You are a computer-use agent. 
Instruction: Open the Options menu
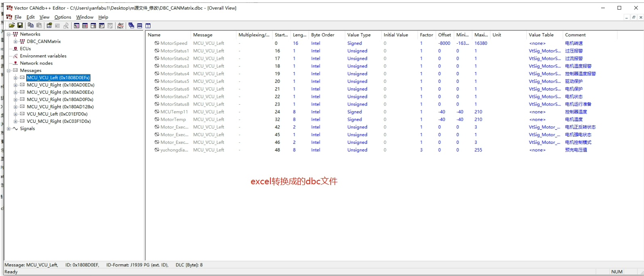(63, 17)
